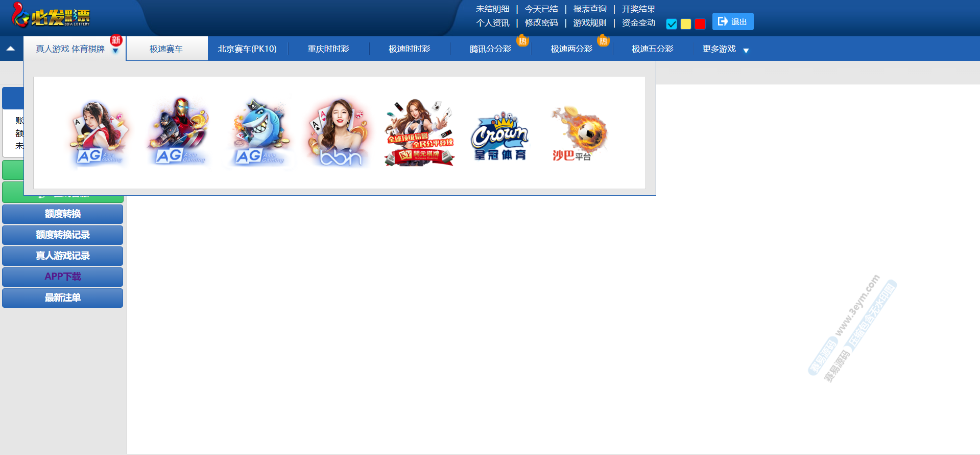Viewport: 980px width, 455px height.
Task: Open the BBIN live casino icon
Action: pyautogui.click(x=339, y=133)
